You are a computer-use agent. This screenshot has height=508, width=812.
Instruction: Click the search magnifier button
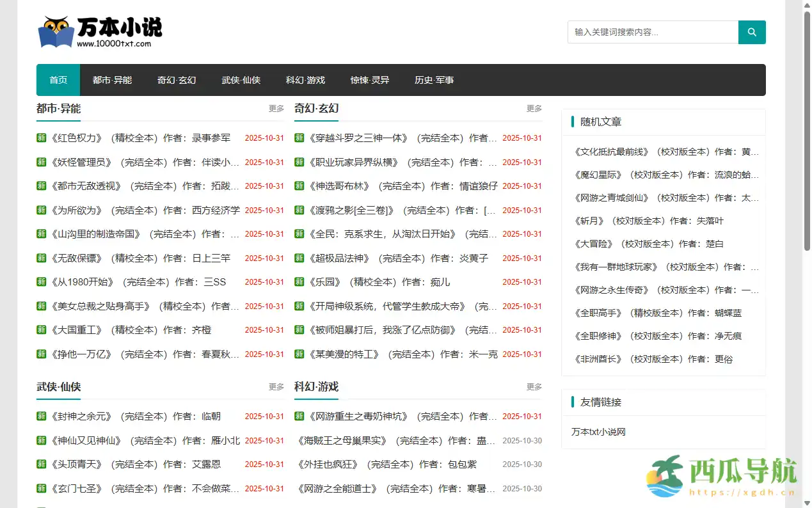[x=751, y=31]
